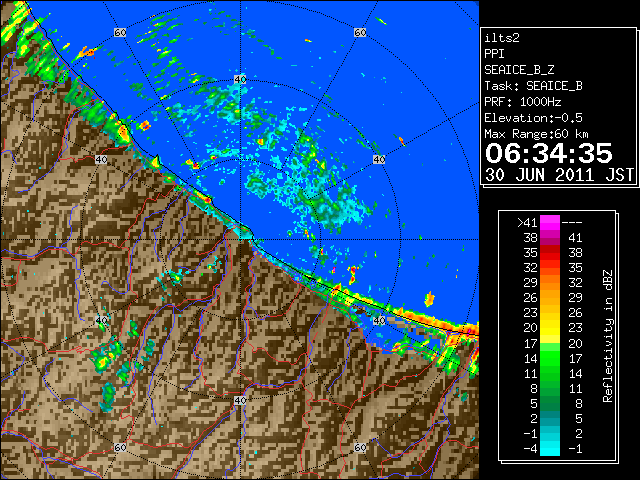Click the "-4" legend label
640x480 pixels.
pyautogui.click(x=530, y=448)
